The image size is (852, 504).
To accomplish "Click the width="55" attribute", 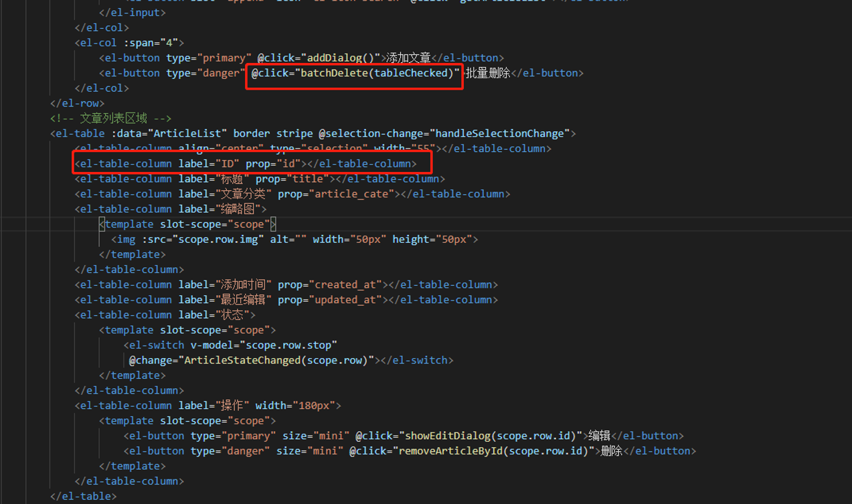I will [x=404, y=149].
